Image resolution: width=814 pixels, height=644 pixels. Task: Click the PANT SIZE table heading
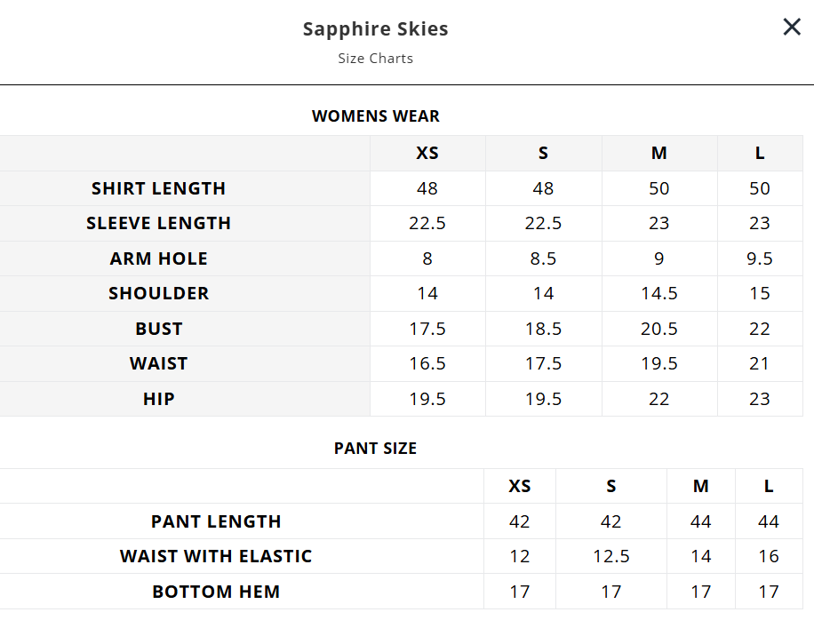(x=375, y=449)
